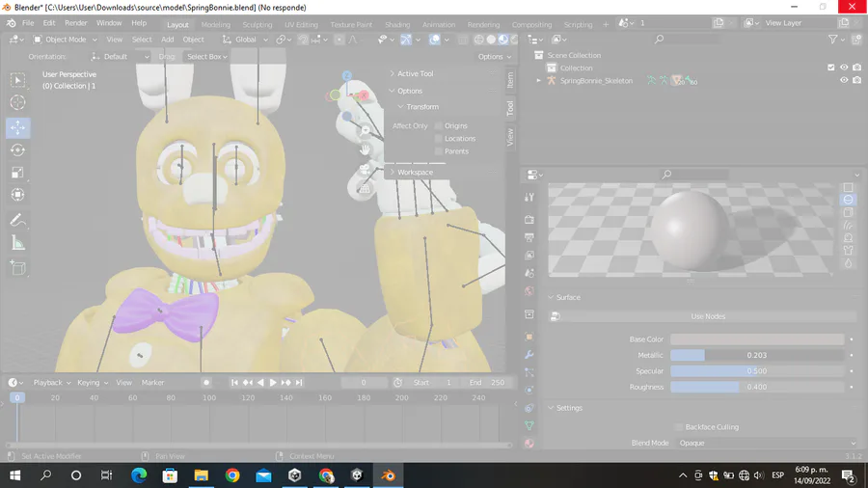Image resolution: width=868 pixels, height=488 pixels.
Task: Open Global transform orientation dropdown
Action: coord(245,40)
